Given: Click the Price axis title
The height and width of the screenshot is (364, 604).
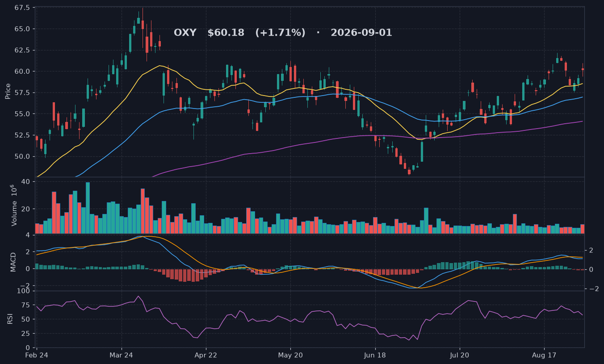Looking at the screenshot, I should (x=8, y=91).
